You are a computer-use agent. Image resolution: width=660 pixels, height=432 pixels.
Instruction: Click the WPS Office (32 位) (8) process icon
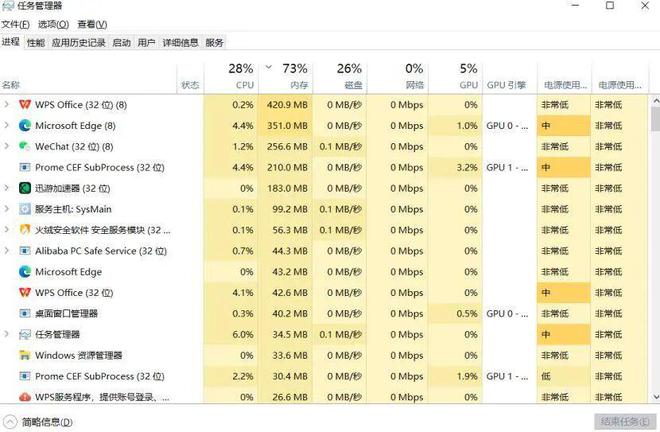pyautogui.click(x=25, y=104)
